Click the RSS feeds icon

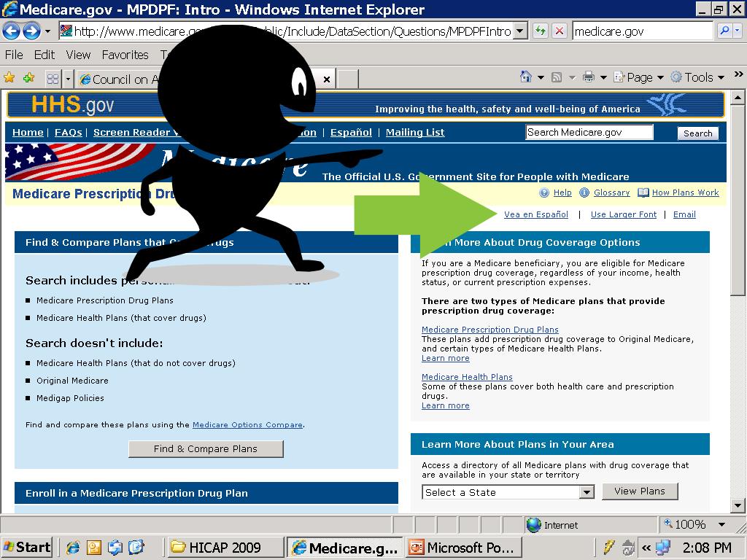coord(557,77)
